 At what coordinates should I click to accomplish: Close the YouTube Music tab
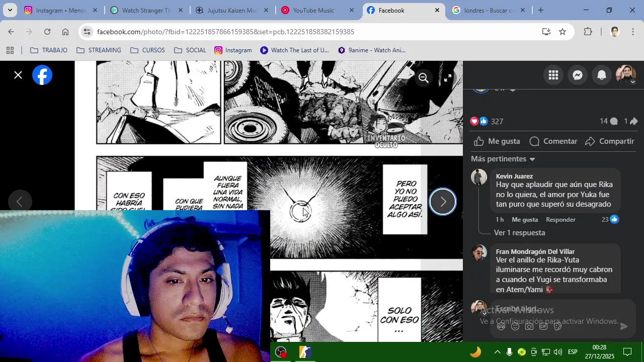tap(352, 10)
